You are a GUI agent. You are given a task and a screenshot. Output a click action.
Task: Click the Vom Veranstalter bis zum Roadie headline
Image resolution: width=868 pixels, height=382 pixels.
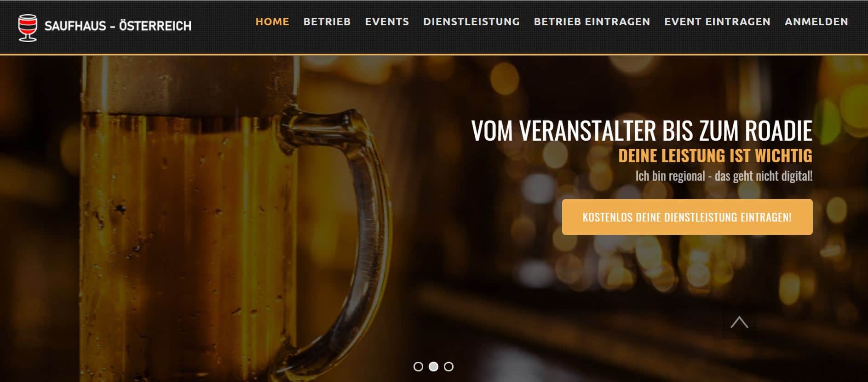coord(642,131)
